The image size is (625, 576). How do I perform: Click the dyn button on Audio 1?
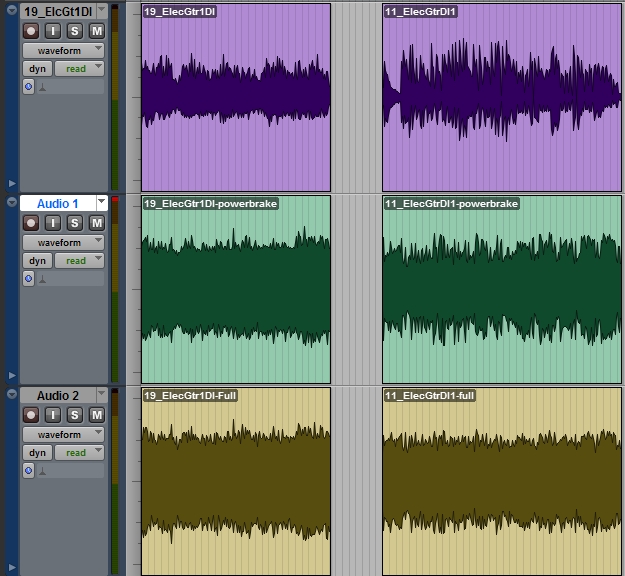(37, 261)
